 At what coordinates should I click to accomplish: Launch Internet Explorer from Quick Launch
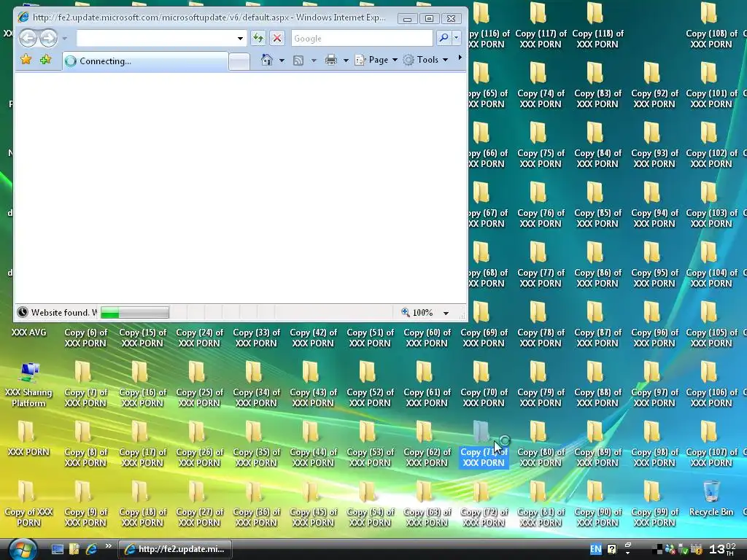click(91, 549)
